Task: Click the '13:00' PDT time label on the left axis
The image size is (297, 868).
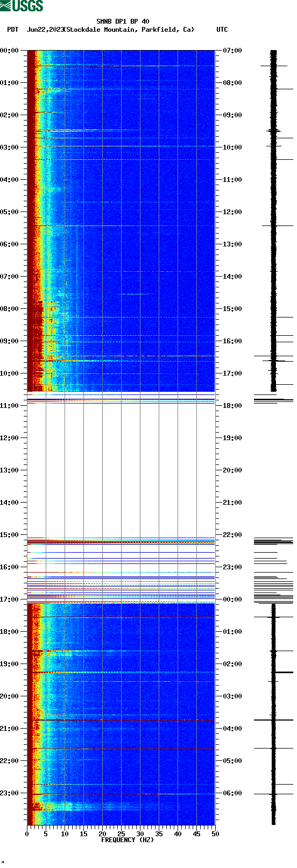Action: tap(10, 470)
